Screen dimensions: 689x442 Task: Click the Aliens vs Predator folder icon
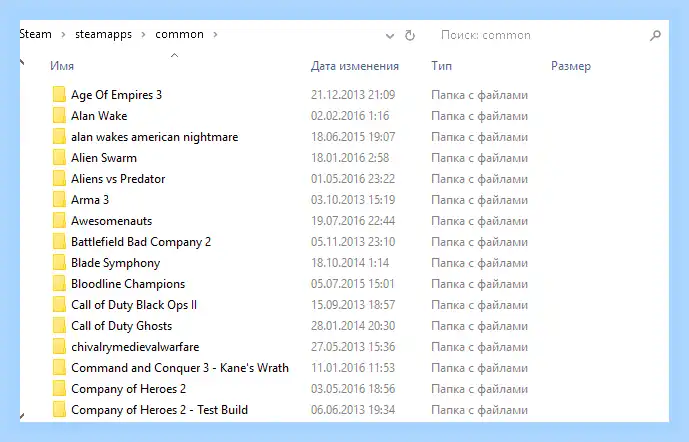(x=59, y=179)
